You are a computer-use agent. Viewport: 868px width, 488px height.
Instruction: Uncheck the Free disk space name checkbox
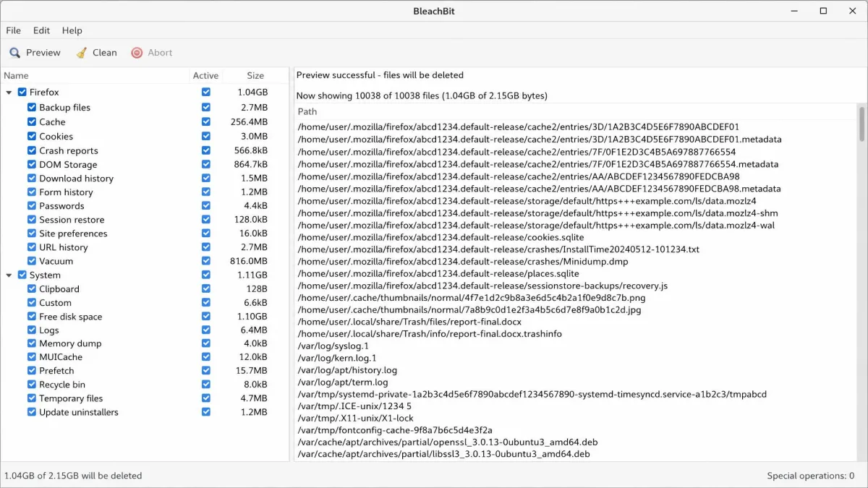click(x=32, y=317)
